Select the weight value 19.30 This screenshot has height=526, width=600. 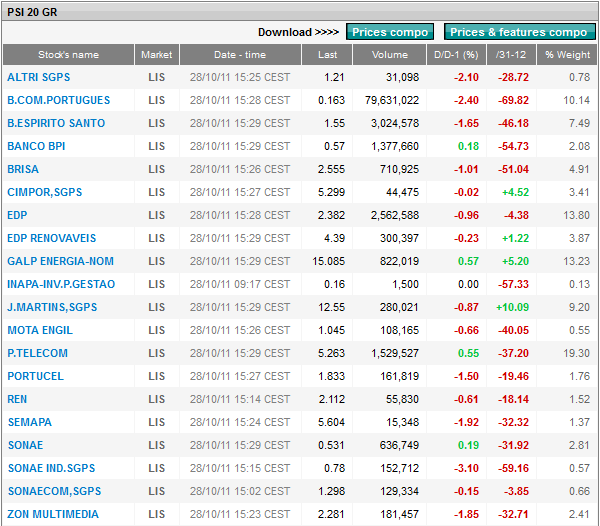point(576,353)
